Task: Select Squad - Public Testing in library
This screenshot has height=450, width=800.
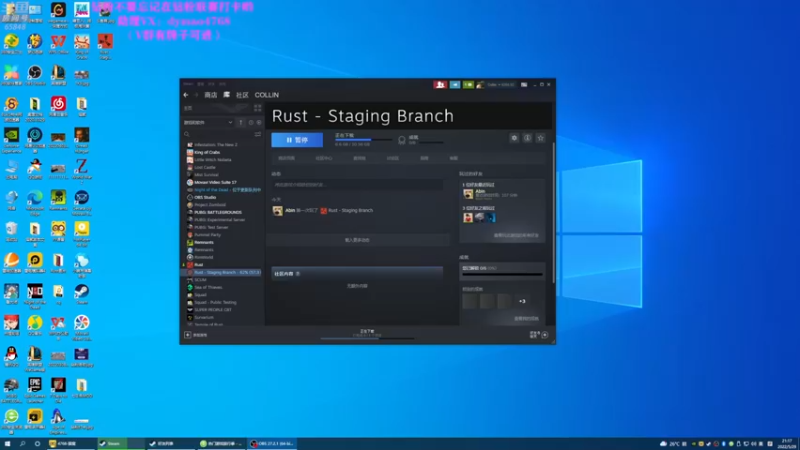Action: pyautogui.click(x=215, y=303)
